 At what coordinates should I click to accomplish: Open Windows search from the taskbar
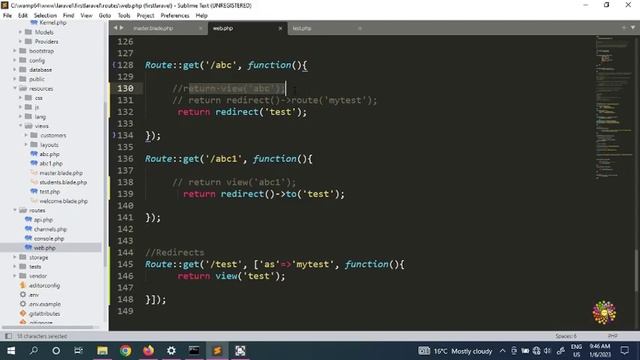click(34, 351)
